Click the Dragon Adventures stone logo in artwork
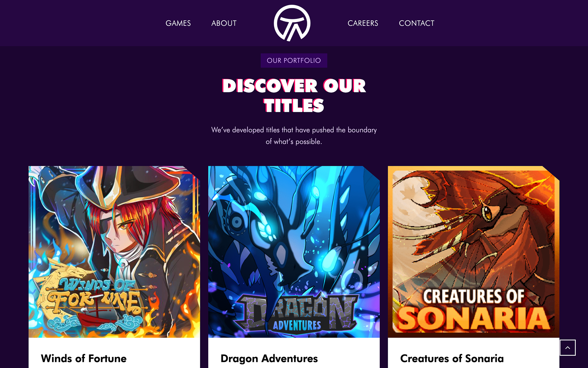Image resolution: width=588 pixels, height=368 pixels. (296, 312)
